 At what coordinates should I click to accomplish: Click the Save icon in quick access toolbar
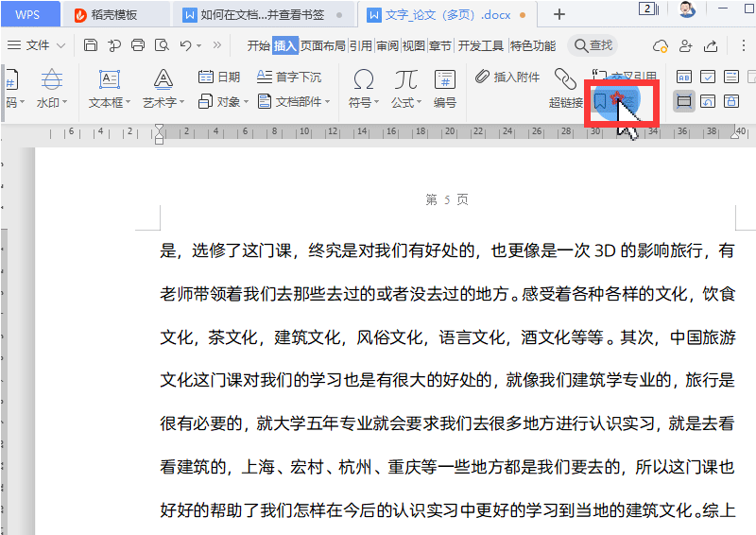pyautogui.click(x=91, y=45)
